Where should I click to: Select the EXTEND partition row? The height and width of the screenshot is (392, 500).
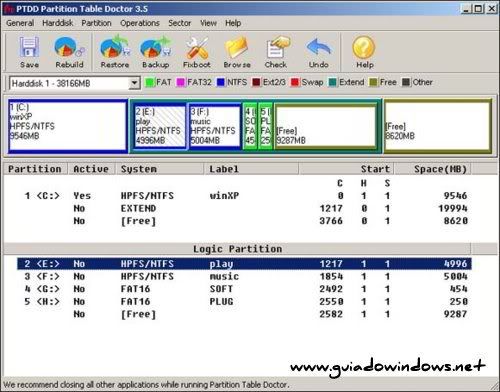point(244,208)
